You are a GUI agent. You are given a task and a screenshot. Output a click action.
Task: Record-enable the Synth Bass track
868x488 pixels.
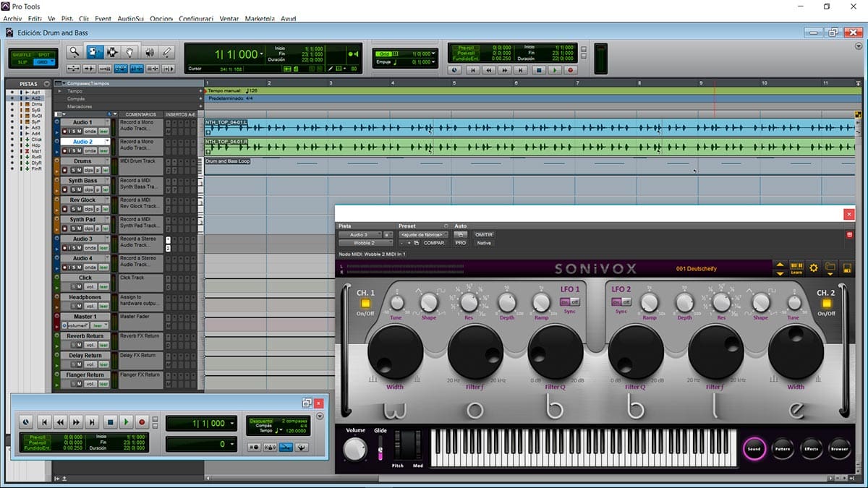click(x=65, y=189)
